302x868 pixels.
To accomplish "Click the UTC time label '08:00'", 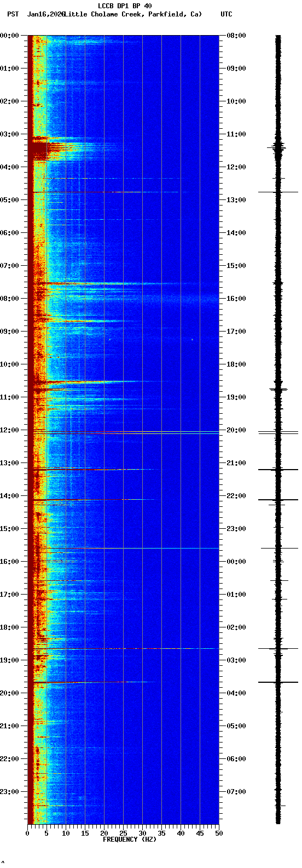I will pos(237,36).
